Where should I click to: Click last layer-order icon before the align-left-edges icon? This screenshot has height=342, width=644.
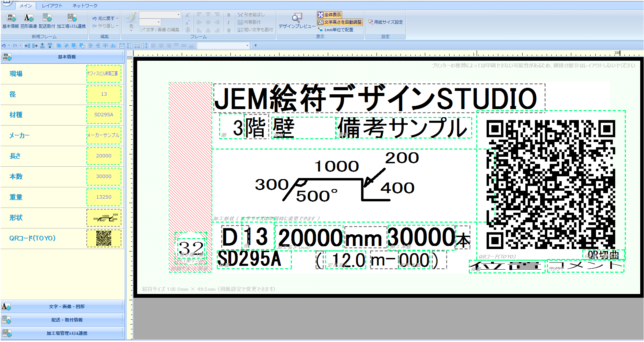click(x=82, y=45)
